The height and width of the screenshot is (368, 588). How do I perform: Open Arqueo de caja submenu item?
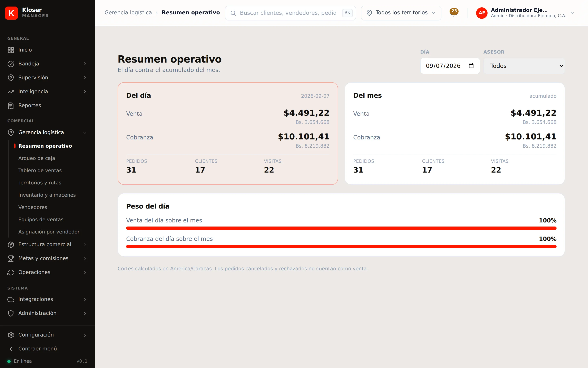tap(37, 158)
